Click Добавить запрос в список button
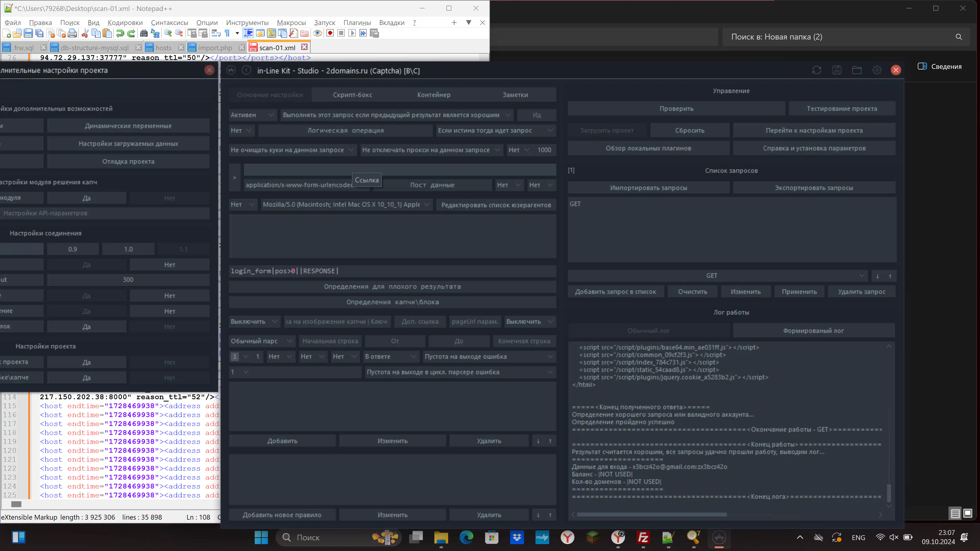This screenshot has width=980, height=551. click(x=616, y=292)
